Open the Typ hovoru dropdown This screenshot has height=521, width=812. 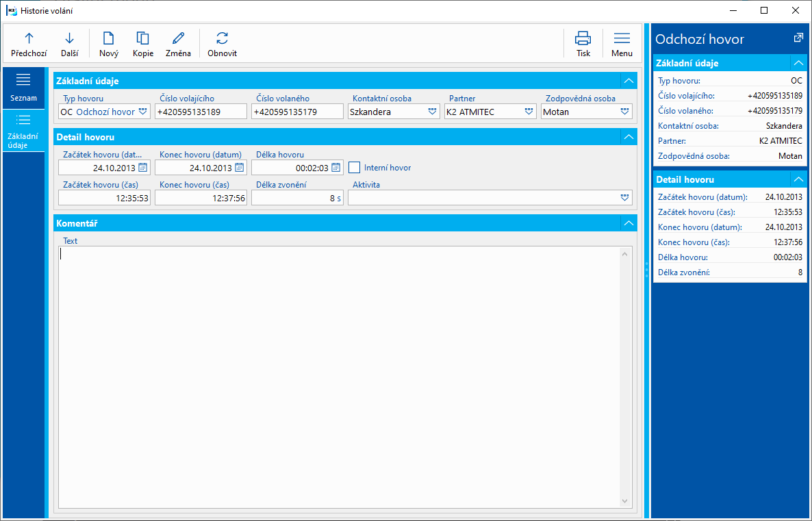[142, 112]
